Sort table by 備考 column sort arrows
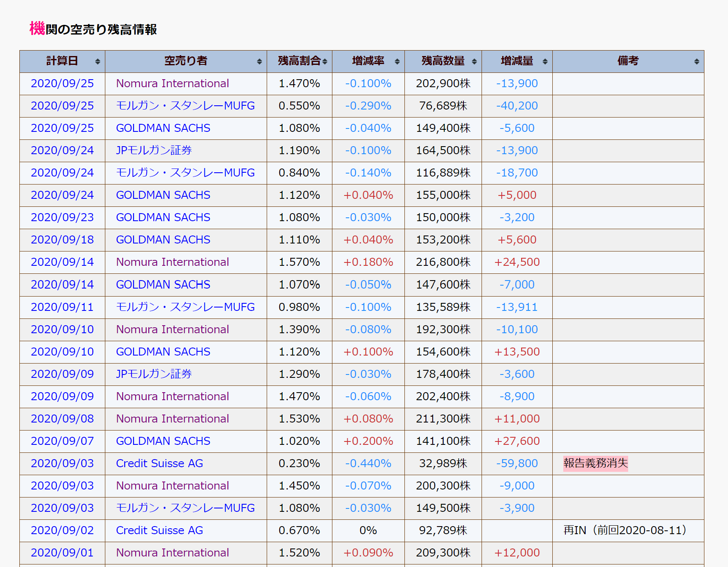Viewport: 728px width, 567px height. coord(696,62)
